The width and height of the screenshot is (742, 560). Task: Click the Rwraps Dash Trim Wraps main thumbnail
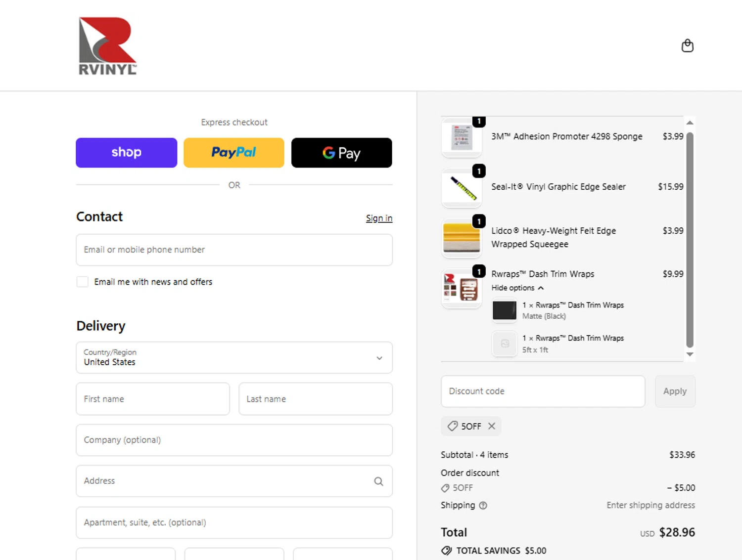[x=462, y=289]
